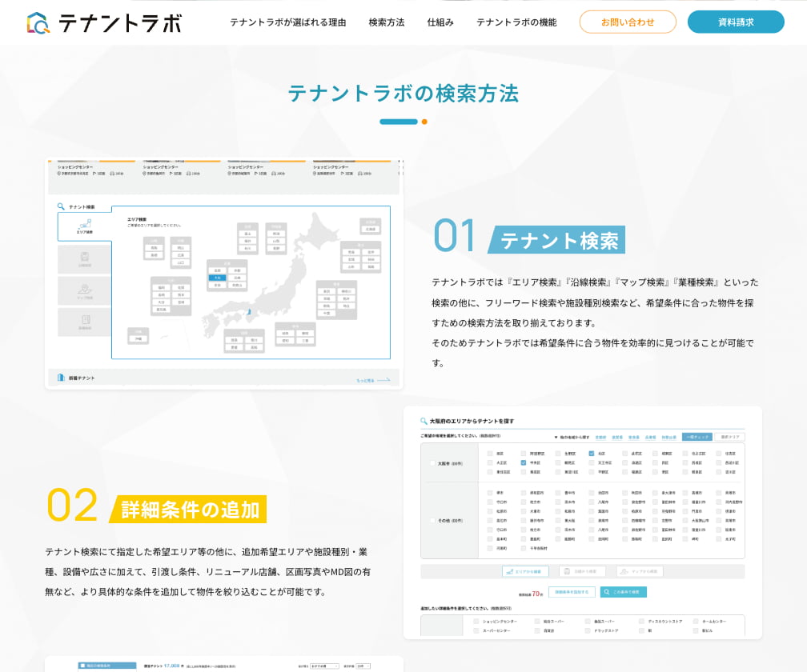Click the もっと見る arrow link

click(374, 380)
